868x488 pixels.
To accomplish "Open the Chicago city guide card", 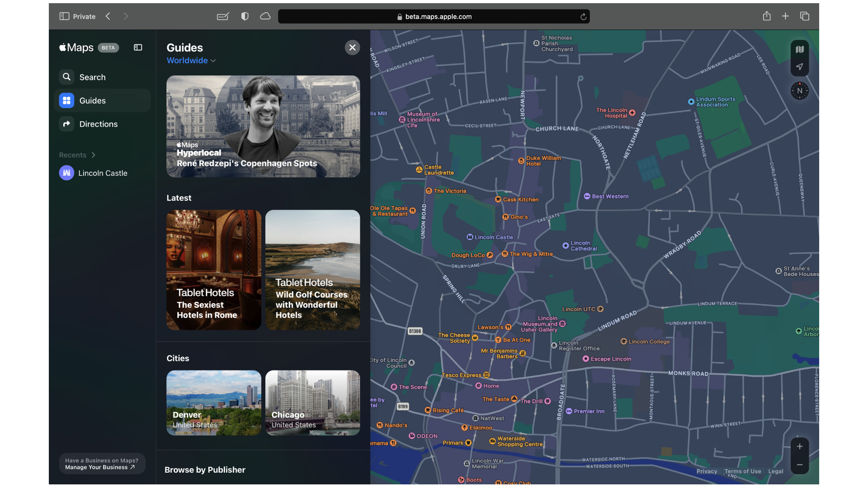I will coord(313,403).
